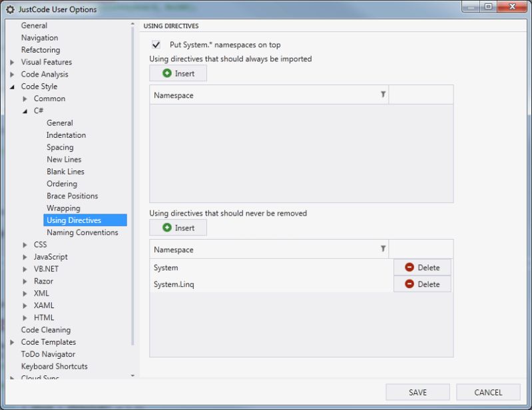This screenshot has height=410, width=532.
Task: Toggle Put System.* namespaces on top checkbox
Action: pos(156,45)
